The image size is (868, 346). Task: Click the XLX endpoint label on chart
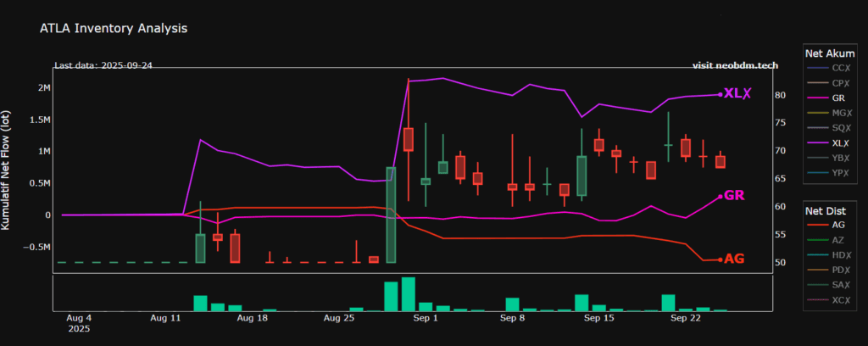point(736,93)
